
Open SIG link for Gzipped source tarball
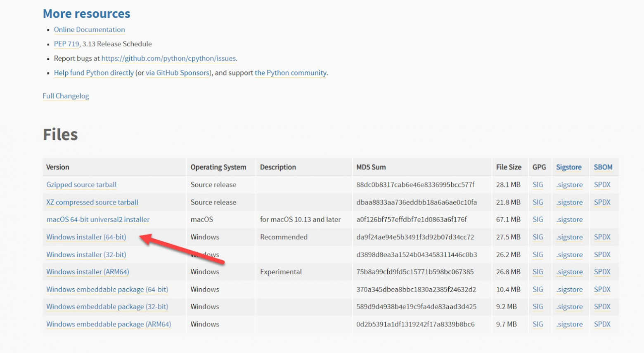point(537,185)
